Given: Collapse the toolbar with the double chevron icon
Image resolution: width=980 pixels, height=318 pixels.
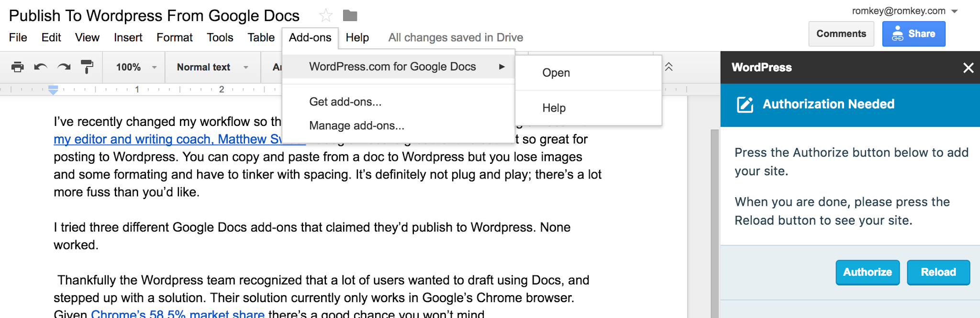Looking at the screenshot, I should (x=669, y=67).
